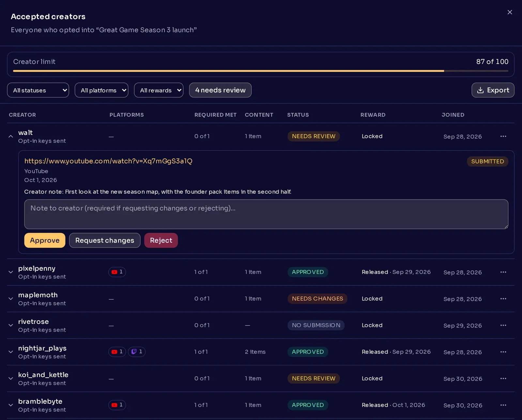Click bramblebyte's YouTube platform badge
Viewport: 522px width, 420px height.
click(x=117, y=405)
